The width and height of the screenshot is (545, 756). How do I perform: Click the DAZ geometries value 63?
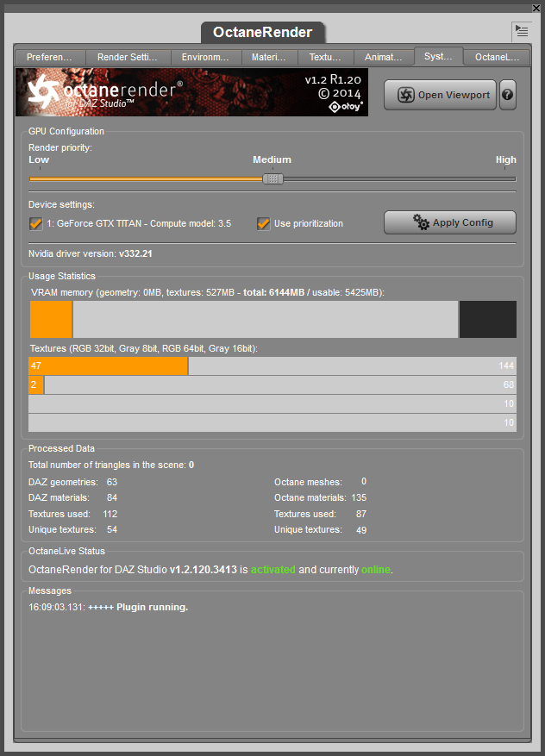(x=112, y=482)
